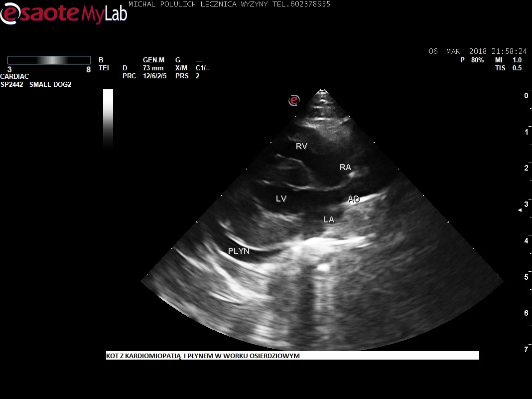532x399 pixels.
Task: Click the depth value 73 mm
Action: 153,68
